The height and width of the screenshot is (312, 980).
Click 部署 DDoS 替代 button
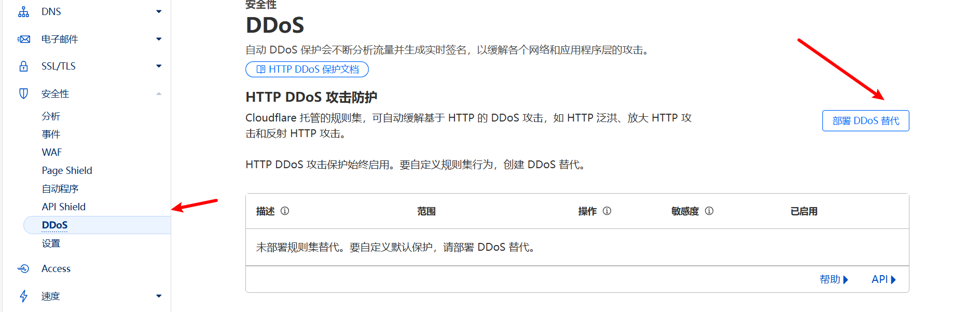[865, 120]
